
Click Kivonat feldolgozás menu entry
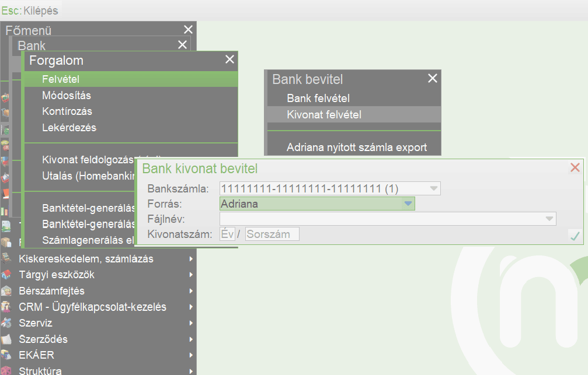88,160
